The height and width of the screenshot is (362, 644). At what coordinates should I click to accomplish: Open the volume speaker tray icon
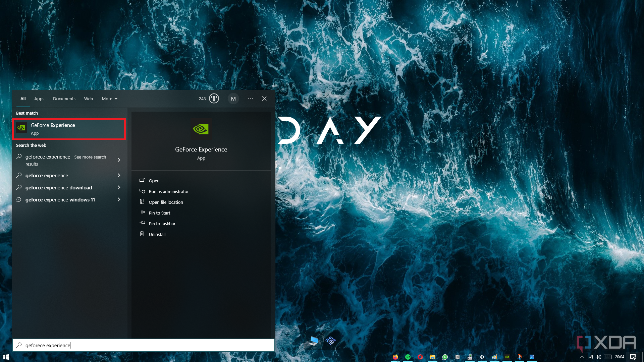coord(598,357)
